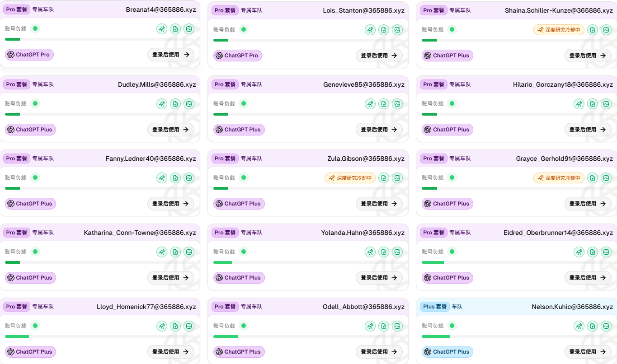Click the 深度研究冷却中 badge on Zula.Gibson's card
Screen dimensions: 617x364
pyautogui.click(x=350, y=178)
